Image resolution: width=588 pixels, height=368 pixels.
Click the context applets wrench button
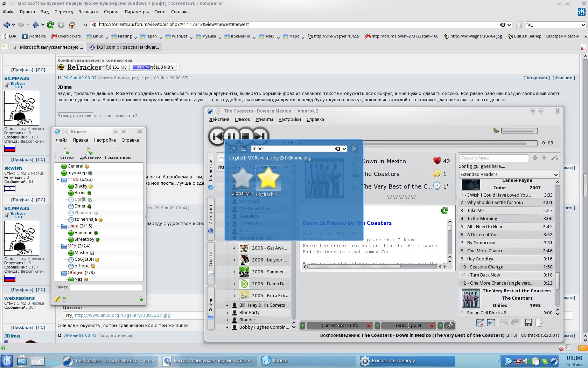[x=449, y=326]
